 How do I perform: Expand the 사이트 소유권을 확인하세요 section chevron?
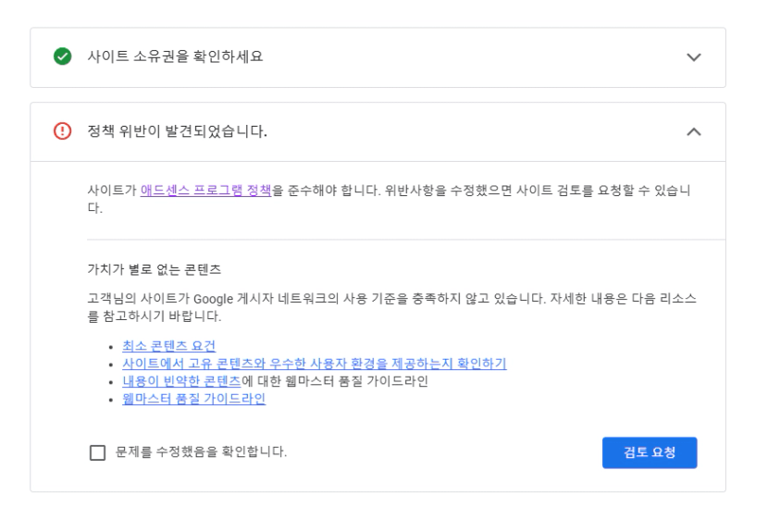click(x=694, y=57)
